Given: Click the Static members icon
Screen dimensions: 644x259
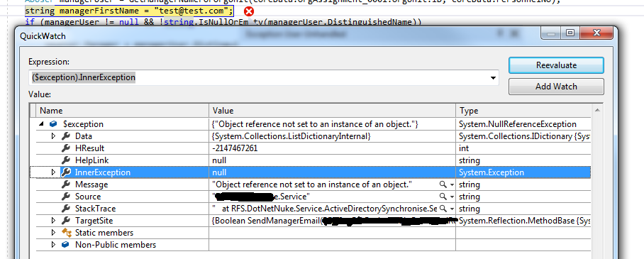Looking at the screenshot, I should coord(67,233).
